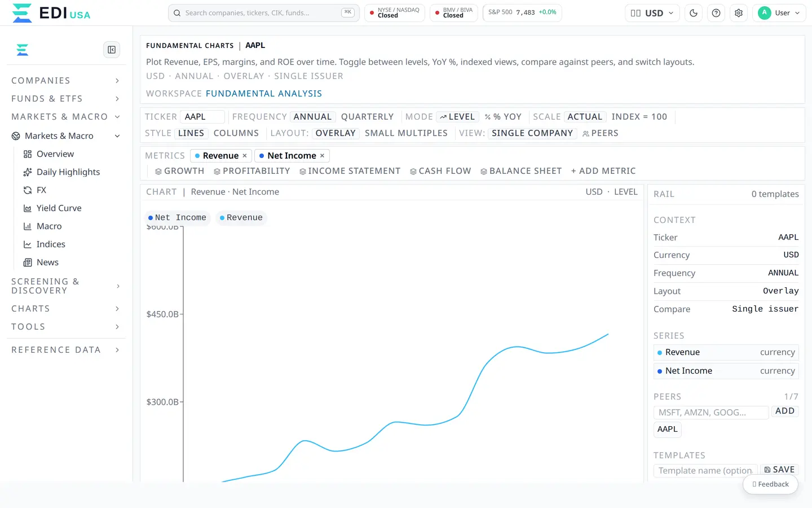Switch mode to % YoY

coord(503,117)
